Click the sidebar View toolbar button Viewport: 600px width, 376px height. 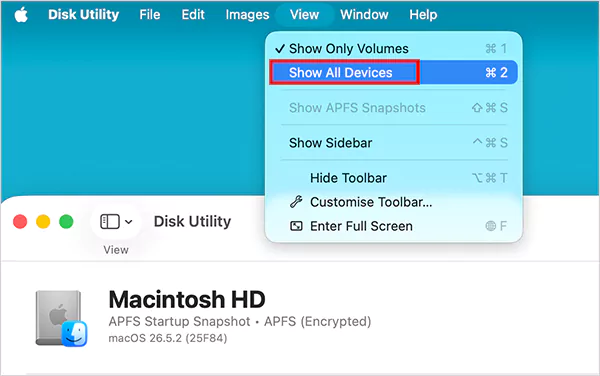116,221
